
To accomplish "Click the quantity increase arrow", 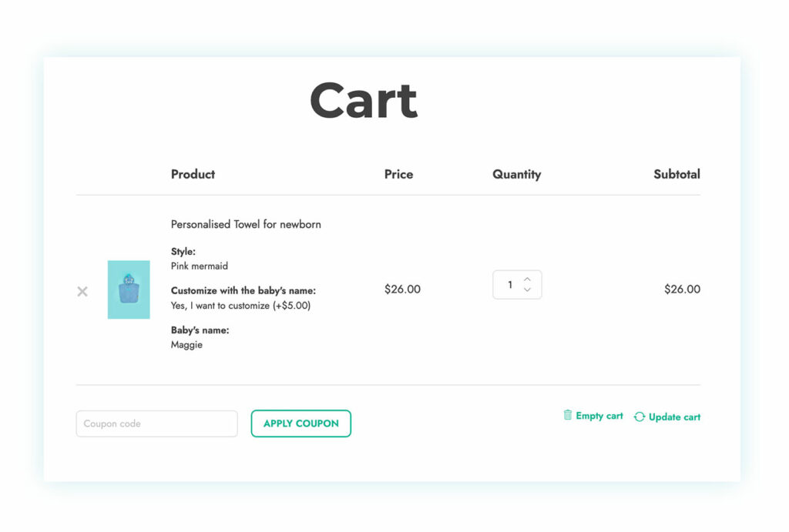I will tap(527, 279).
